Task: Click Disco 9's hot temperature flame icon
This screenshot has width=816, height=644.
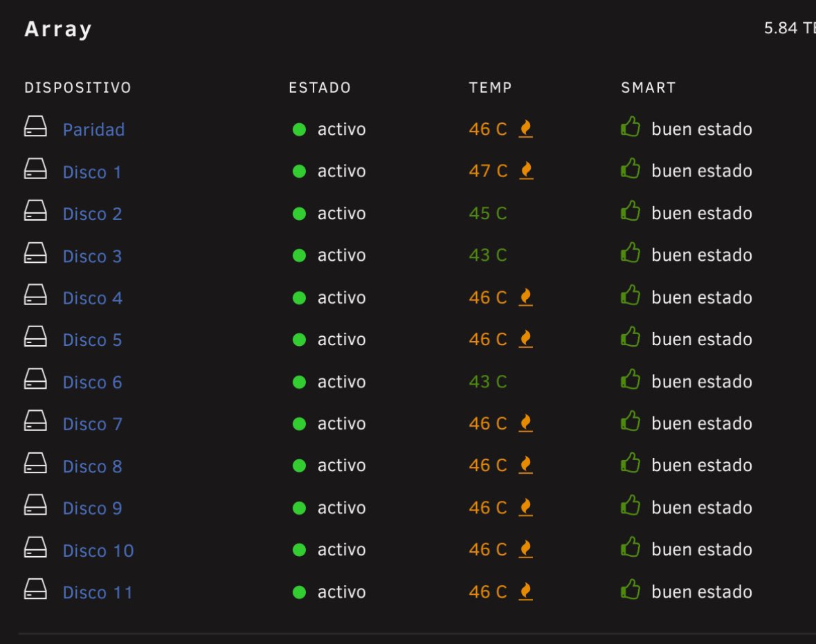Action: pos(526,507)
